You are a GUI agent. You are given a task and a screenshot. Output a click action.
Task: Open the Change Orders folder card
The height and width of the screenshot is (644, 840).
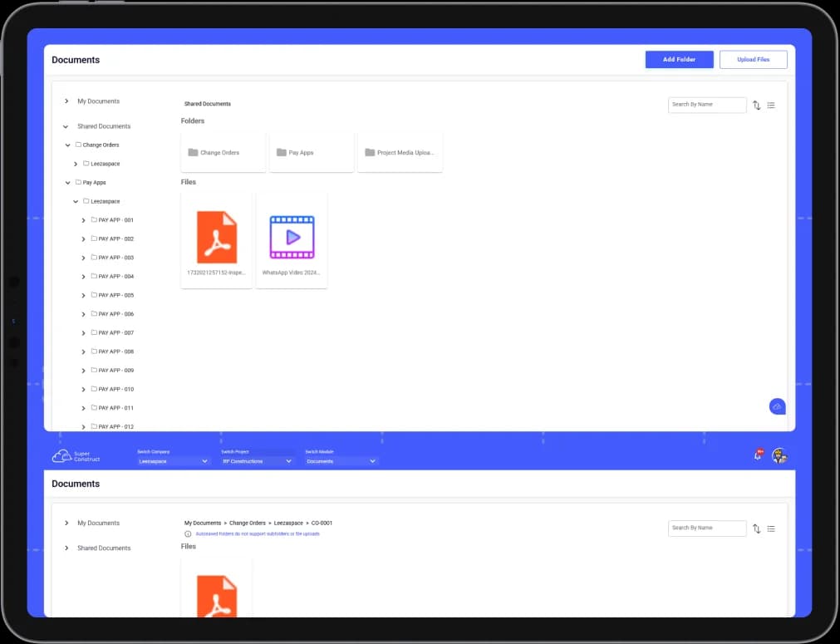[x=224, y=153]
